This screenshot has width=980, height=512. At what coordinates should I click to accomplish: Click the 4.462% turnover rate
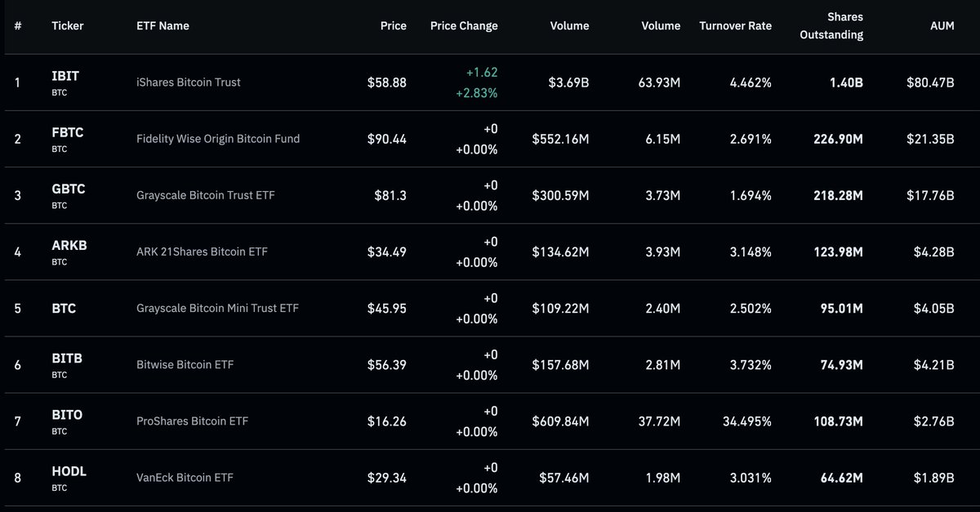[x=751, y=82]
